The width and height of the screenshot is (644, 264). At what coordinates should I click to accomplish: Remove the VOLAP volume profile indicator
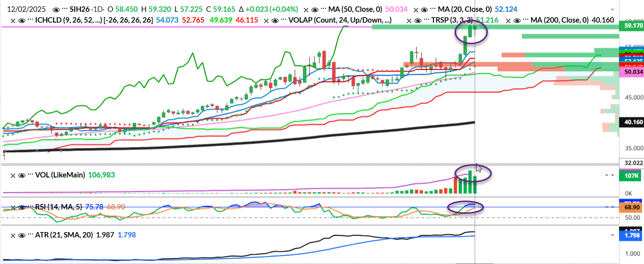point(266,20)
